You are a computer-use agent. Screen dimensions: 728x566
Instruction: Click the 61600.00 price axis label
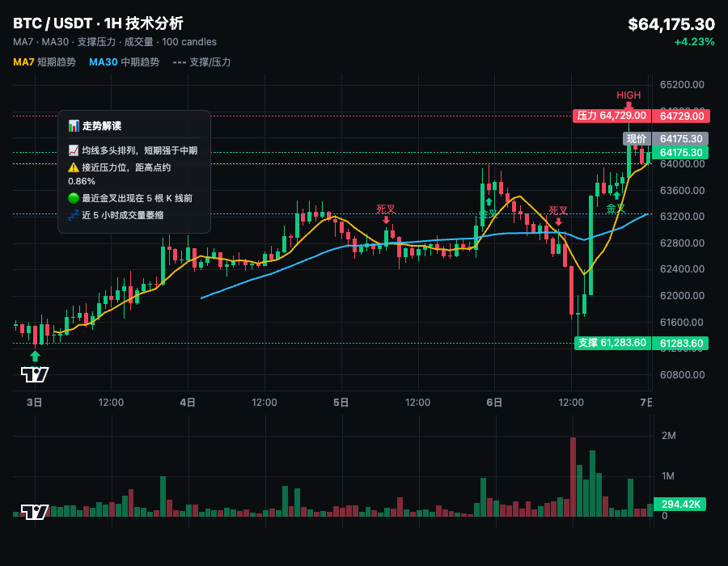[682, 322]
